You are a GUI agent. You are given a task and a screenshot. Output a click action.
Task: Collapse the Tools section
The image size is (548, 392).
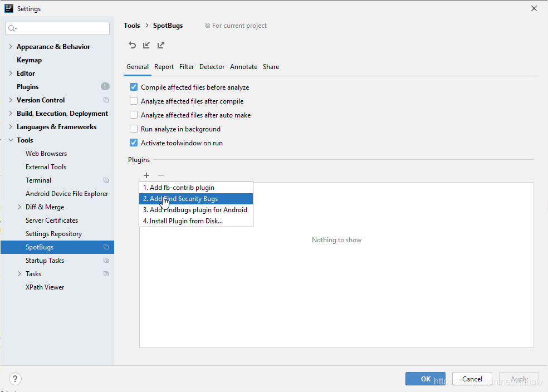[10, 140]
